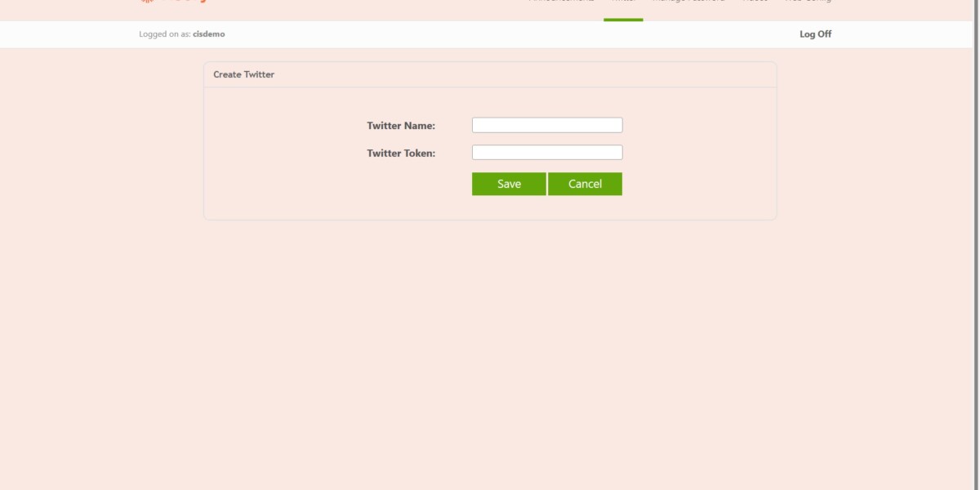Image resolution: width=980 pixels, height=490 pixels.
Task: Cancel the Create Twitter form
Action: 585,184
